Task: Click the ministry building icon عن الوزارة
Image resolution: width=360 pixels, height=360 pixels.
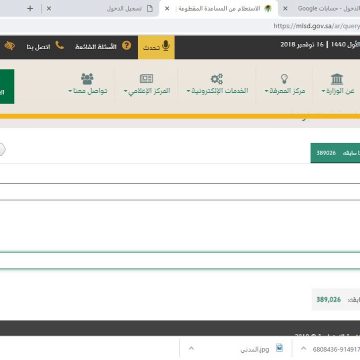Action: [x=337, y=79]
